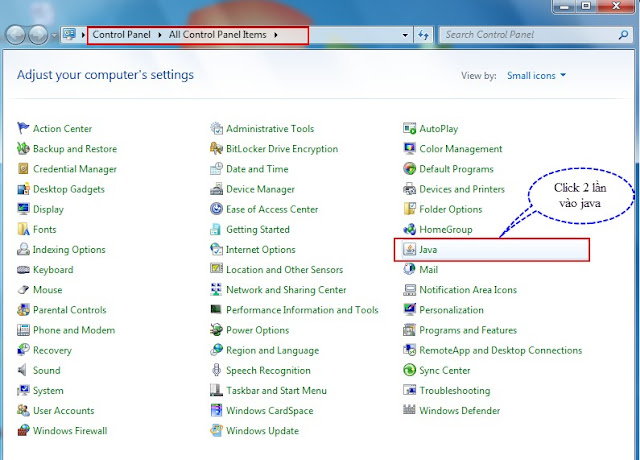640x460 pixels.
Task: Open the System link
Action: (48, 391)
